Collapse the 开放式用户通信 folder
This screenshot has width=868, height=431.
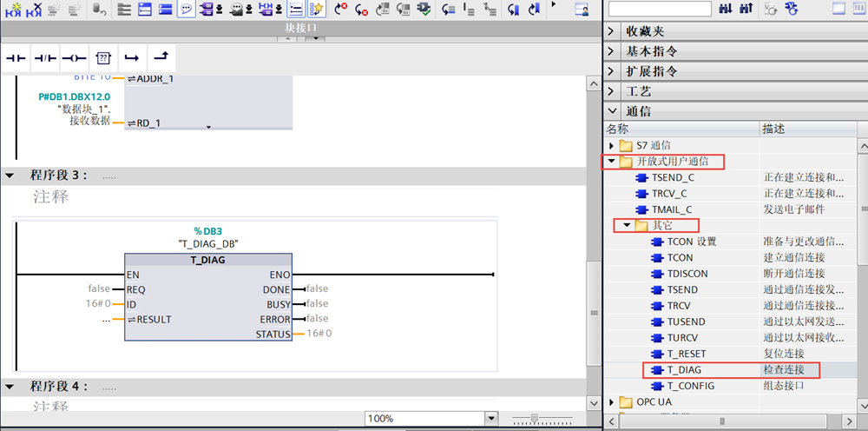coord(612,162)
